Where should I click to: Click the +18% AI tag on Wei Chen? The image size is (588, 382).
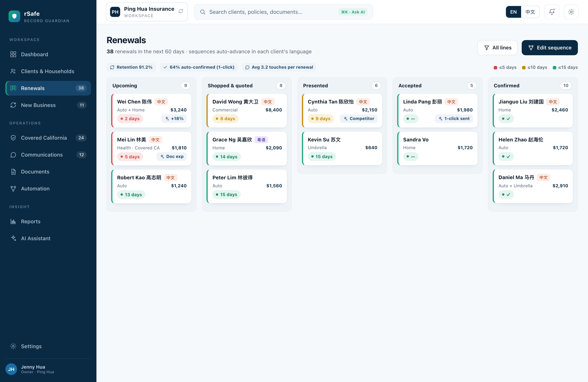pyautogui.click(x=174, y=119)
